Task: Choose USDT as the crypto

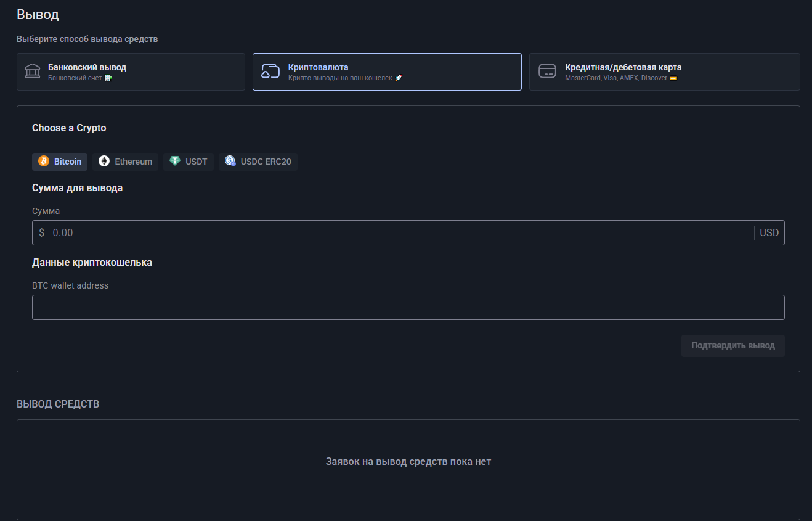Action: click(189, 162)
